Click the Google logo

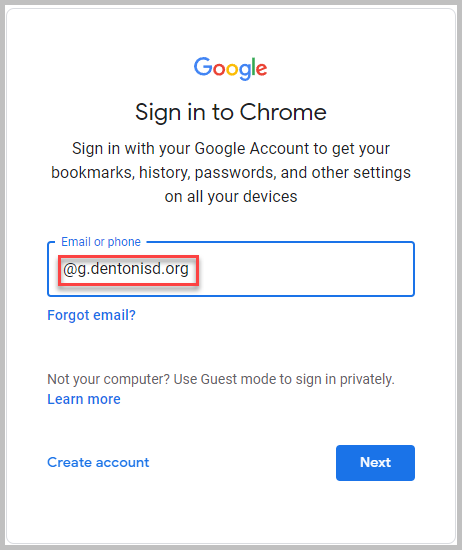[230, 68]
